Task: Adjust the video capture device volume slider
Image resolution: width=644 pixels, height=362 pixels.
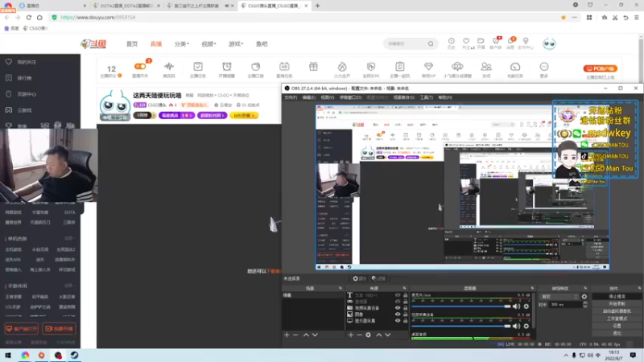Action: click(x=460, y=326)
